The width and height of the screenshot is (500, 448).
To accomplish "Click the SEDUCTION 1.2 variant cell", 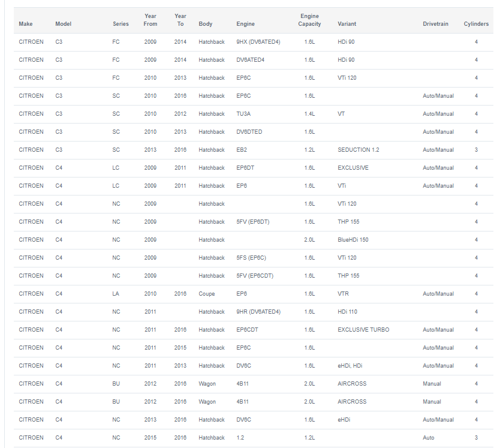I will (x=359, y=150).
